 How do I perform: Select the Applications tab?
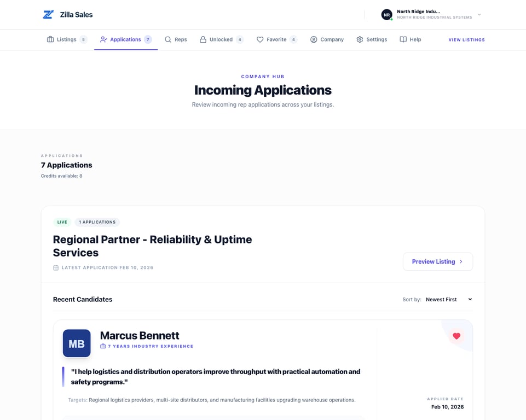coord(126,39)
